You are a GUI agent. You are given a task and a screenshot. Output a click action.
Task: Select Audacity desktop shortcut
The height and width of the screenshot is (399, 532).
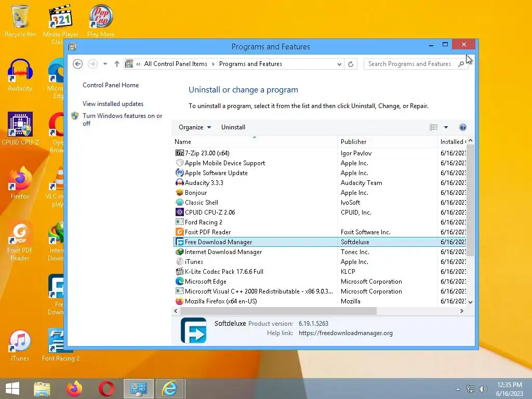(x=20, y=75)
